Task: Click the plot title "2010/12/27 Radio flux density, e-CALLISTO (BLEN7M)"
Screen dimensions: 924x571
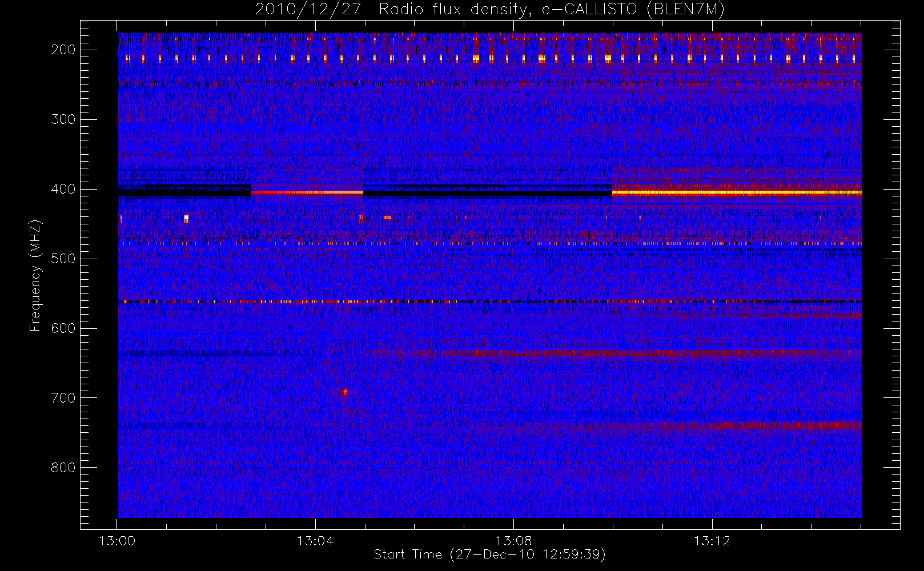Action: pyautogui.click(x=489, y=10)
